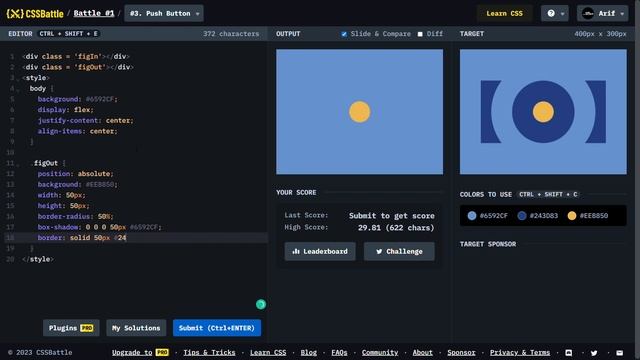Submit the solution with Submit button
The width and height of the screenshot is (640, 360).
click(217, 328)
